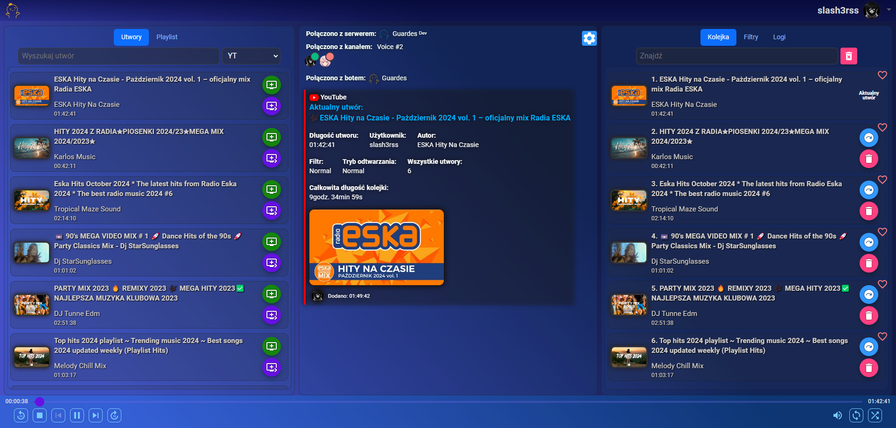
Task: Favorite queue item 6 Top hits 2024 playlist
Action: (x=882, y=337)
